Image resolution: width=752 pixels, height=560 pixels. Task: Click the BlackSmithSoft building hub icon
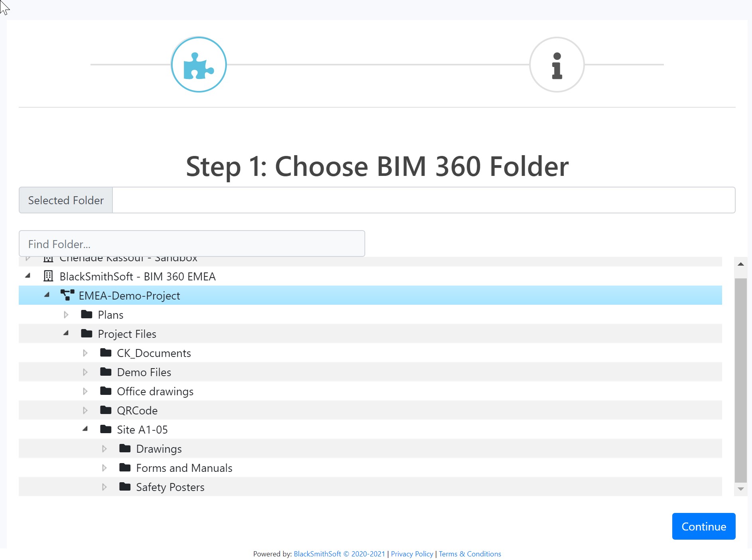(x=48, y=276)
